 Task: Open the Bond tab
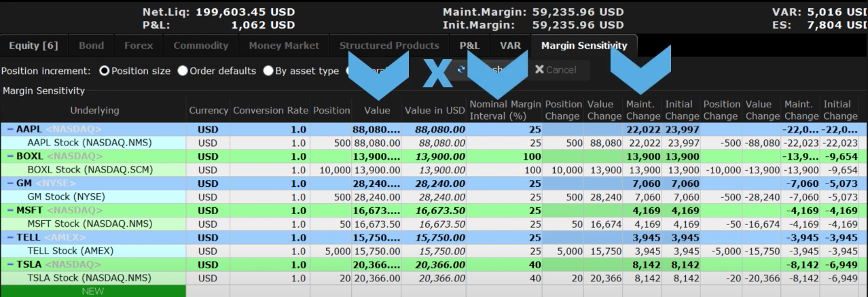coord(91,46)
